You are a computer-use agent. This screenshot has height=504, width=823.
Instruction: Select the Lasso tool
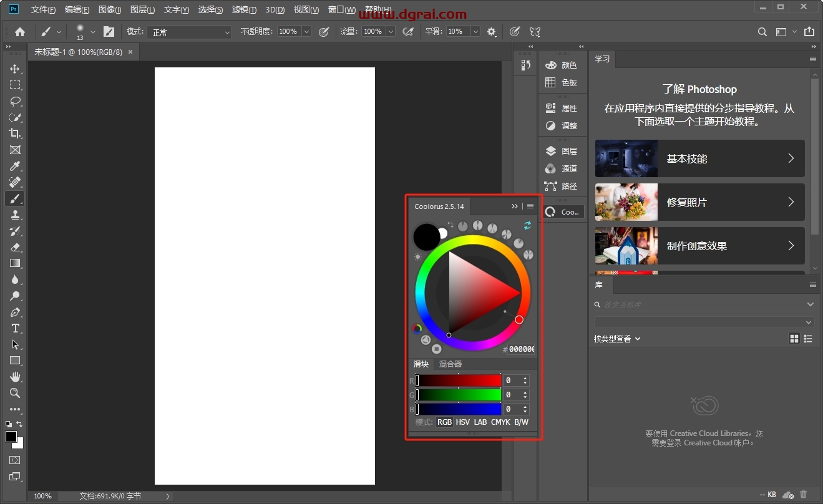coord(15,101)
